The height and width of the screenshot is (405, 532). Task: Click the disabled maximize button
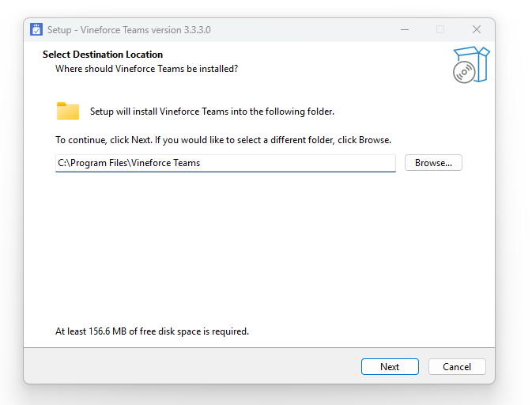[x=440, y=29]
